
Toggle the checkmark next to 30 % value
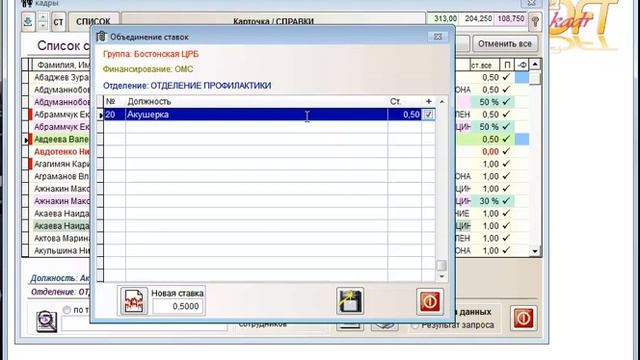pyautogui.click(x=507, y=201)
